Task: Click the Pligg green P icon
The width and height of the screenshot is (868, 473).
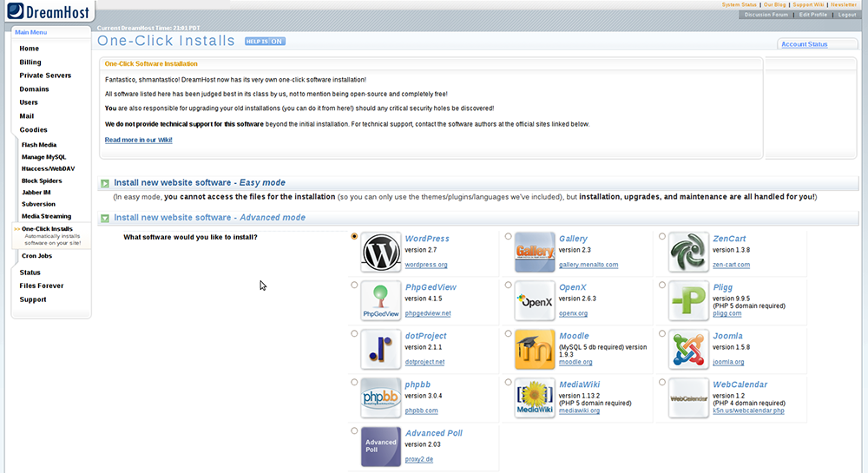Action: [x=688, y=301]
